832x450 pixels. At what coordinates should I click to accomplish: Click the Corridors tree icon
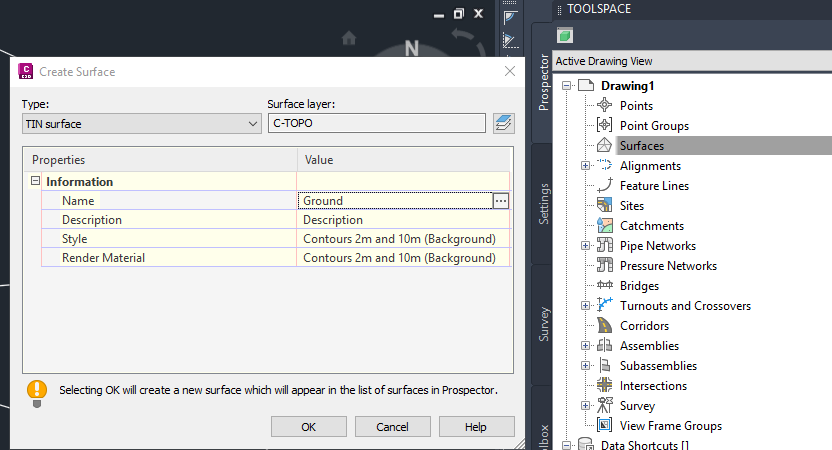click(x=604, y=325)
